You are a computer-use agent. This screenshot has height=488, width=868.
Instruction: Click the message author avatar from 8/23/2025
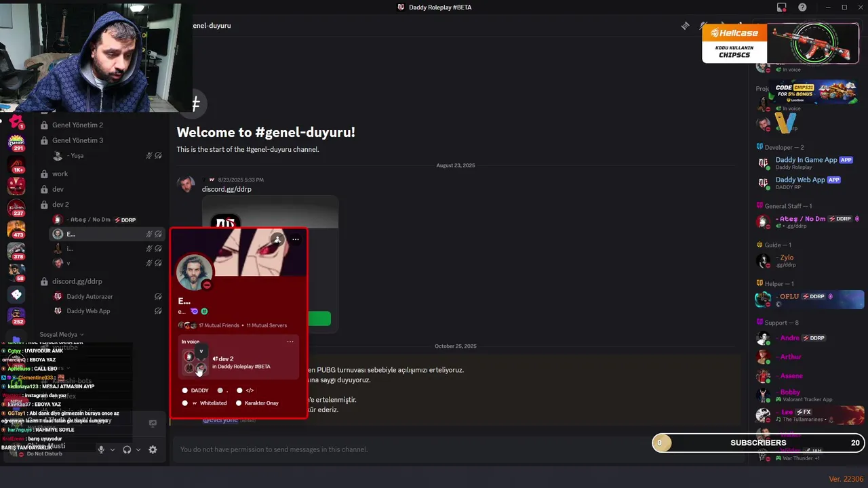point(186,184)
